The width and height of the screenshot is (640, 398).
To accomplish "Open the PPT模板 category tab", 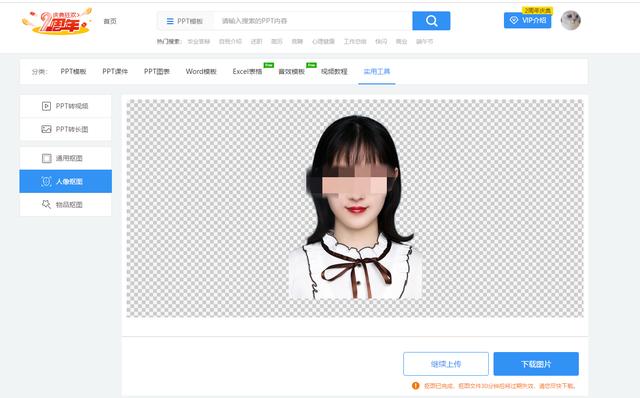I will pos(73,71).
